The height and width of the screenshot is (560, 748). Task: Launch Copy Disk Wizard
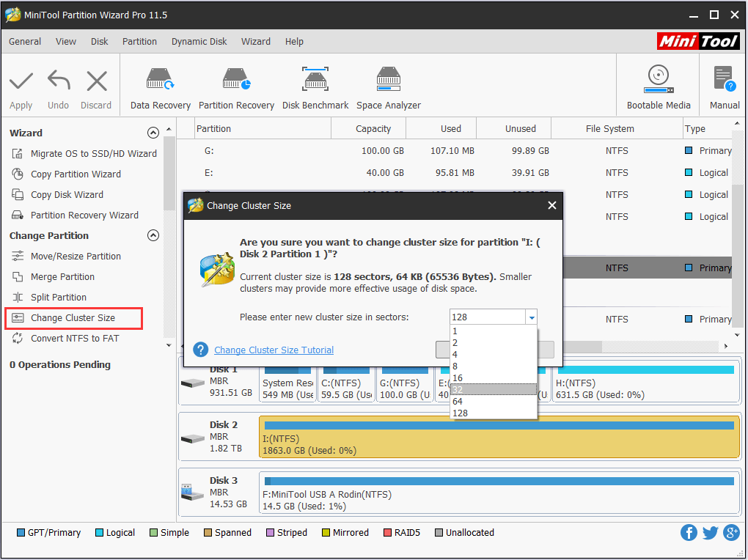57,195
